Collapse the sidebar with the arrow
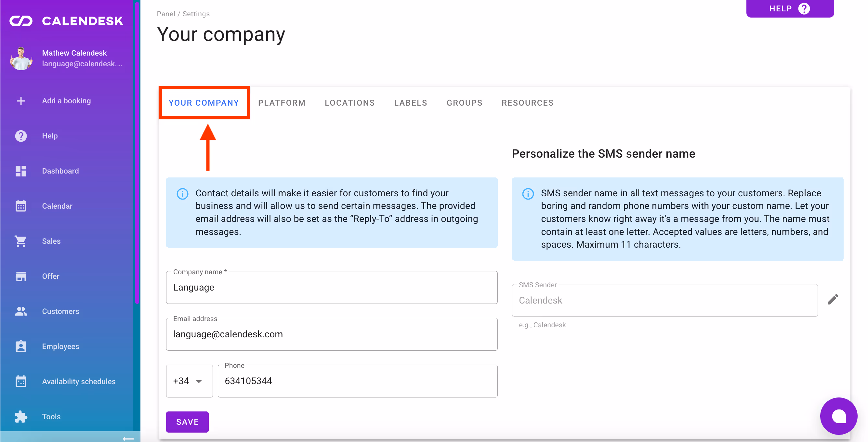The image size is (868, 442). (x=128, y=438)
